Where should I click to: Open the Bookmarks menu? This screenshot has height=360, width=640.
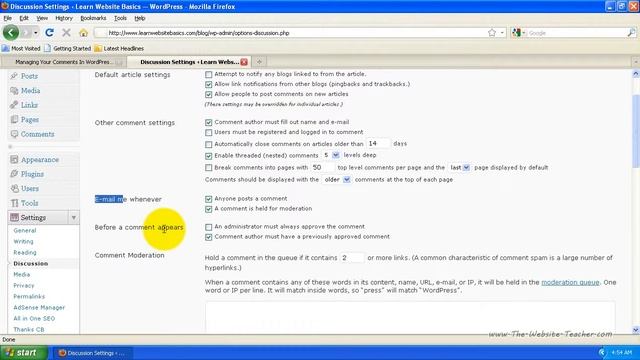pyautogui.click(x=93, y=18)
